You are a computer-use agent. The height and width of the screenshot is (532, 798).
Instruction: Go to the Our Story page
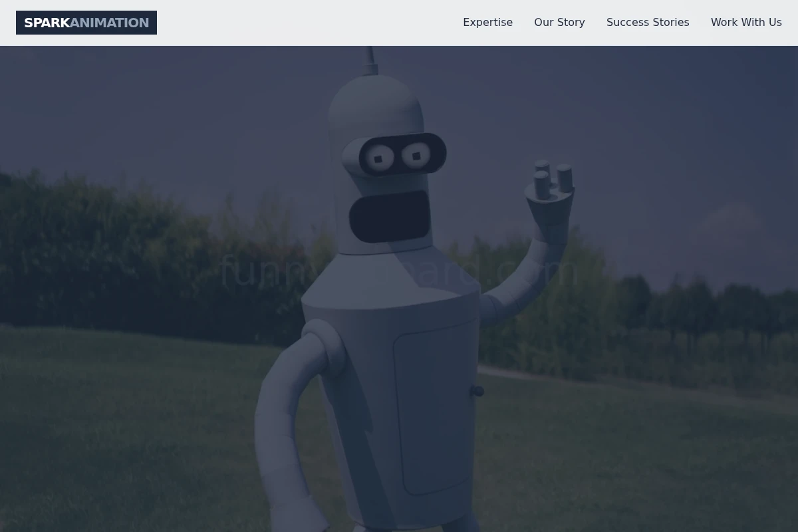point(559,22)
